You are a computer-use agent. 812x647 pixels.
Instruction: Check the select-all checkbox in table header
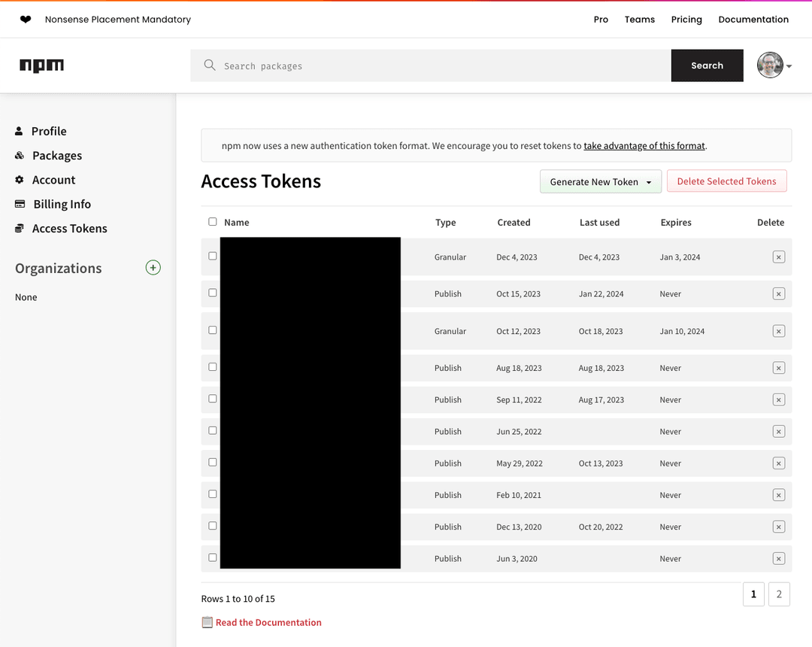click(x=211, y=222)
